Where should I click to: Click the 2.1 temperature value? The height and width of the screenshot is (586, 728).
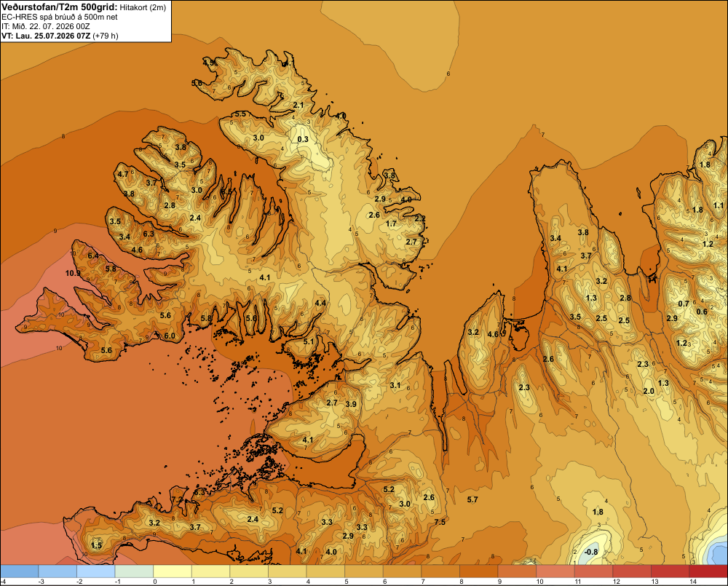(x=298, y=105)
